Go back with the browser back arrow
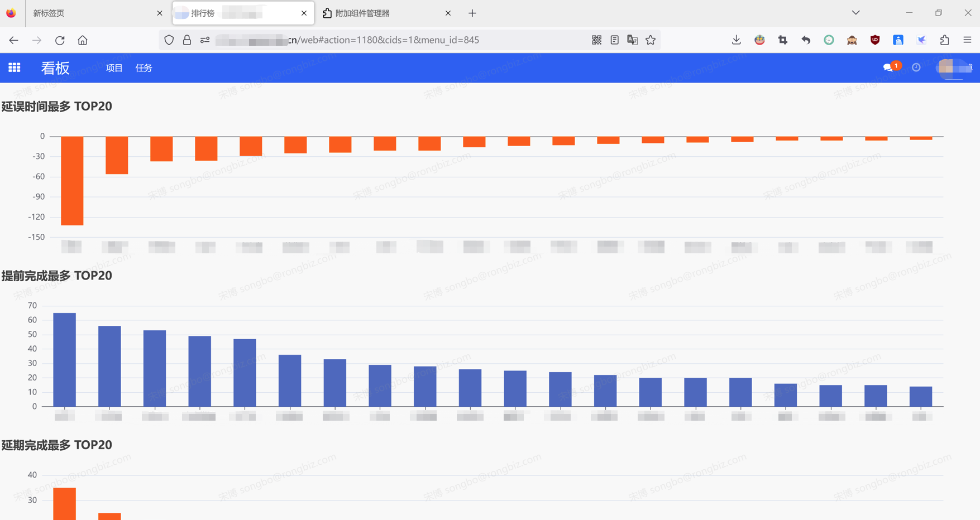The image size is (980, 520). click(14, 40)
